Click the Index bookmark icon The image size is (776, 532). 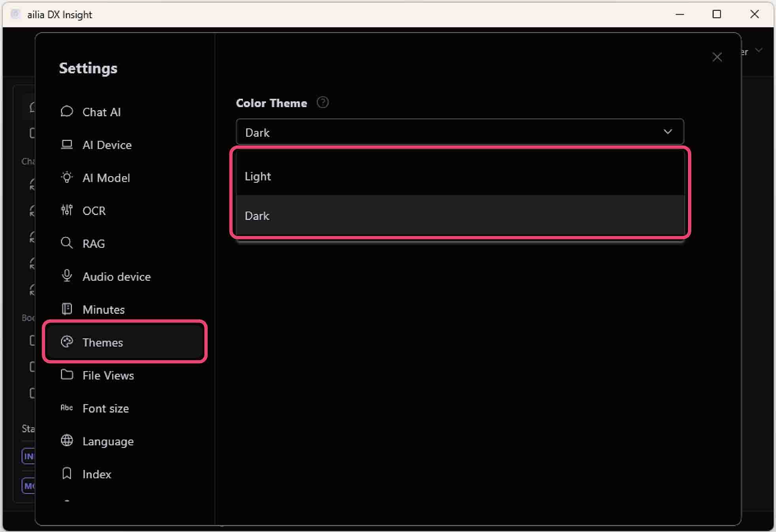pos(66,473)
